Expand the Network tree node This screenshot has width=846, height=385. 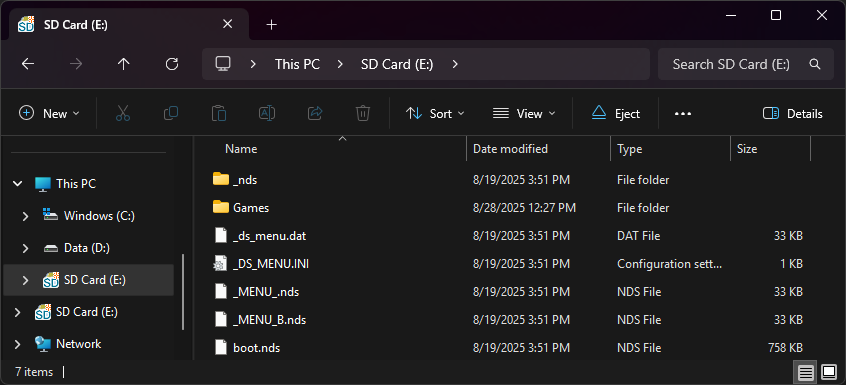point(17,344)
